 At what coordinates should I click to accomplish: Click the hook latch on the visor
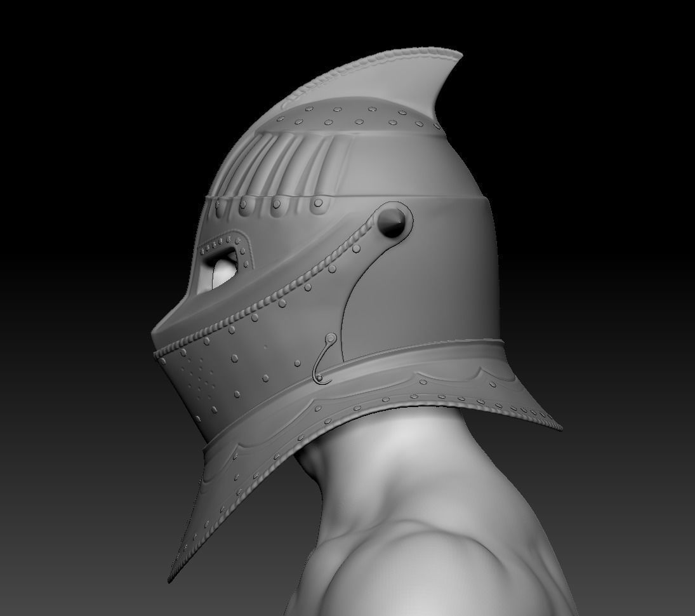[324, 359]
